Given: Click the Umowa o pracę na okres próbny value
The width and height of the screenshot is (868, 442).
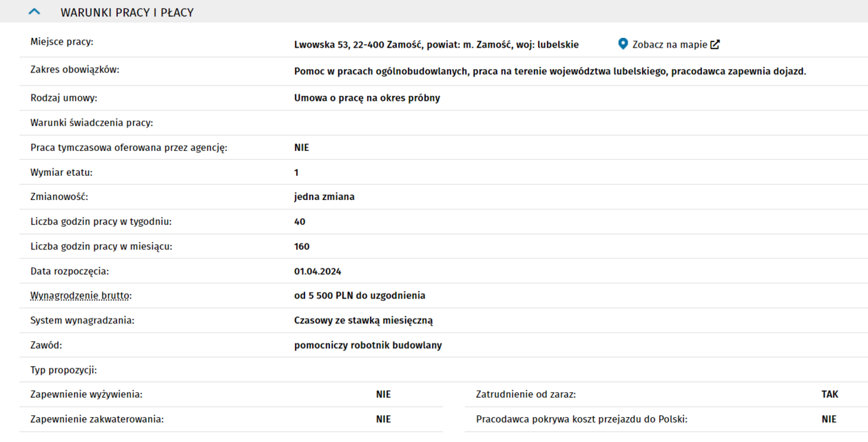Looking at the screenshot, I should (366, 98).
